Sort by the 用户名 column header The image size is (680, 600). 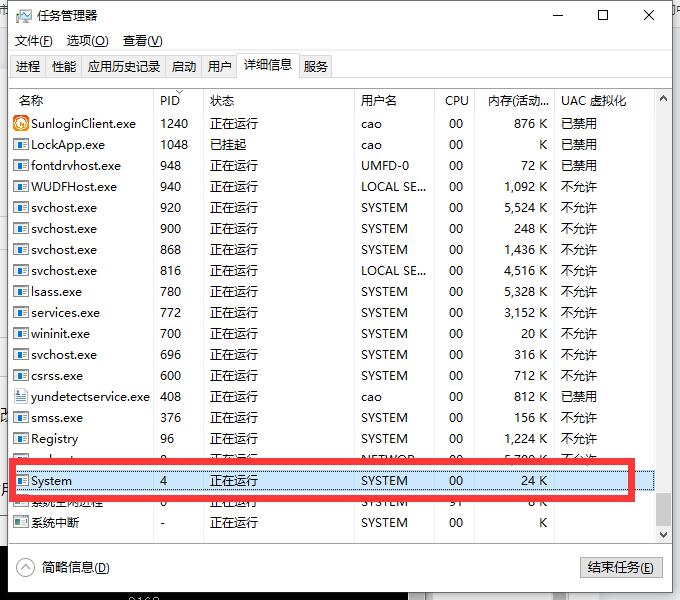394,101
